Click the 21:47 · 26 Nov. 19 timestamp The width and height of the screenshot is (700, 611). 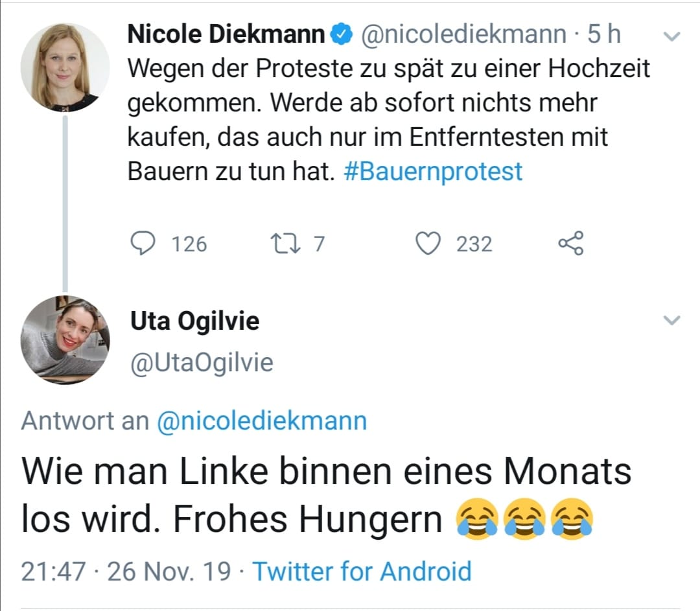pyautogui.click(x=126, y=571)
